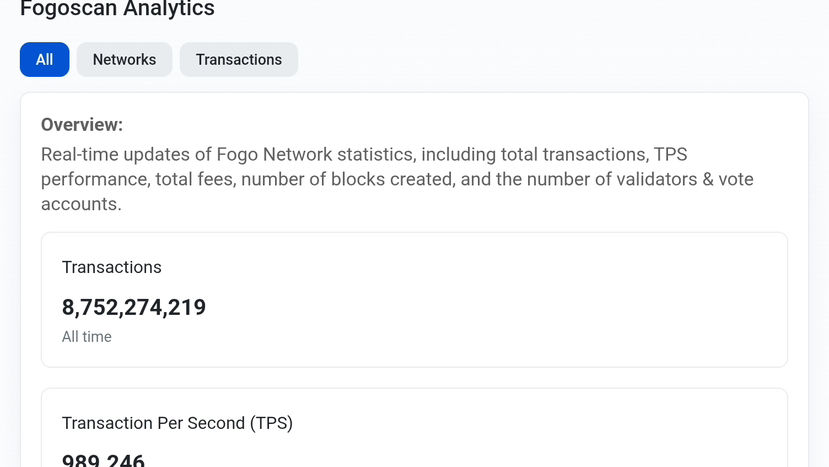Click the Overview section label
Screen dimensions: 829x467
[82, 125]
